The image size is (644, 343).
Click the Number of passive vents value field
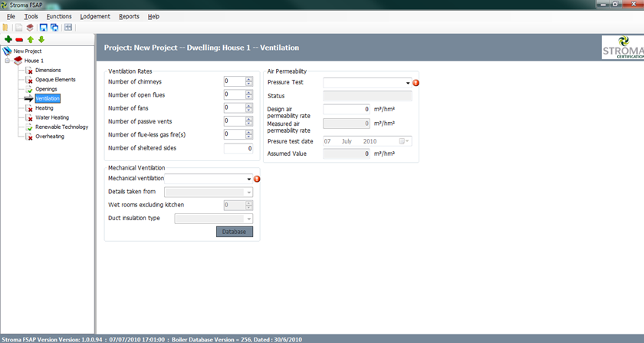(235, 121)
